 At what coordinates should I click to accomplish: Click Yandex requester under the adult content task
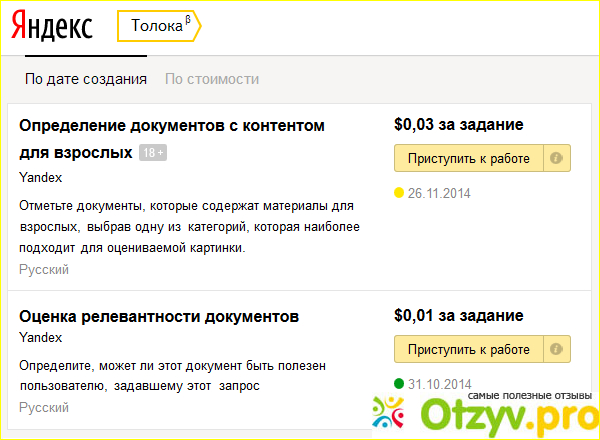[x=40, y=177]
